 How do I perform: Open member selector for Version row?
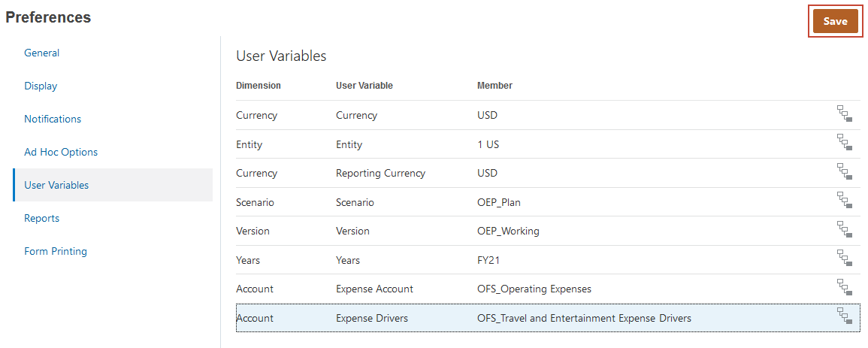click(x=845, y=230)
